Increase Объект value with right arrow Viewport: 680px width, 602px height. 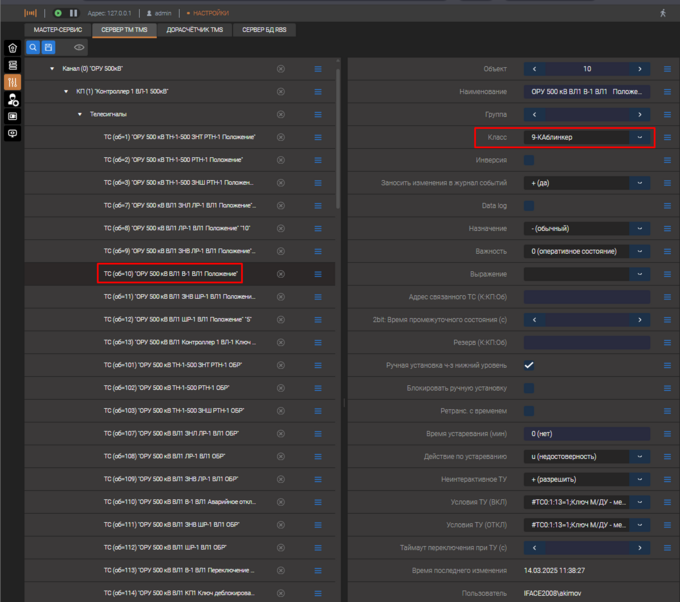click(640, 69)
